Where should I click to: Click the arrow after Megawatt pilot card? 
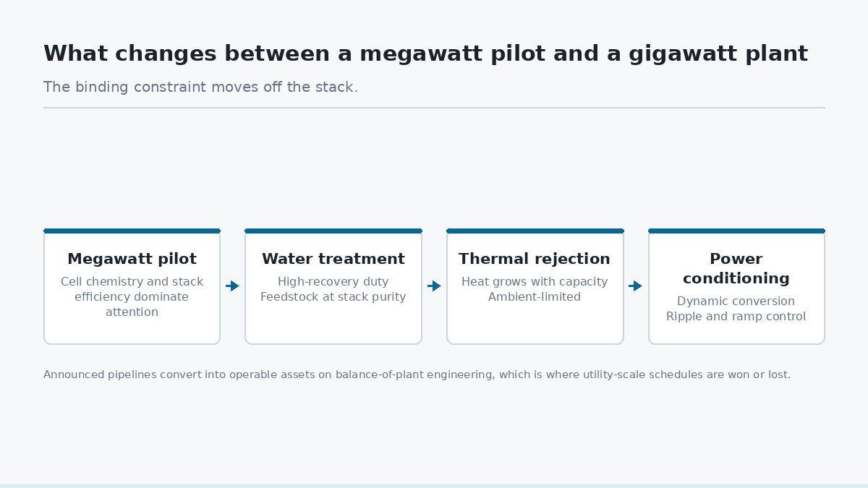pos(232,286)
